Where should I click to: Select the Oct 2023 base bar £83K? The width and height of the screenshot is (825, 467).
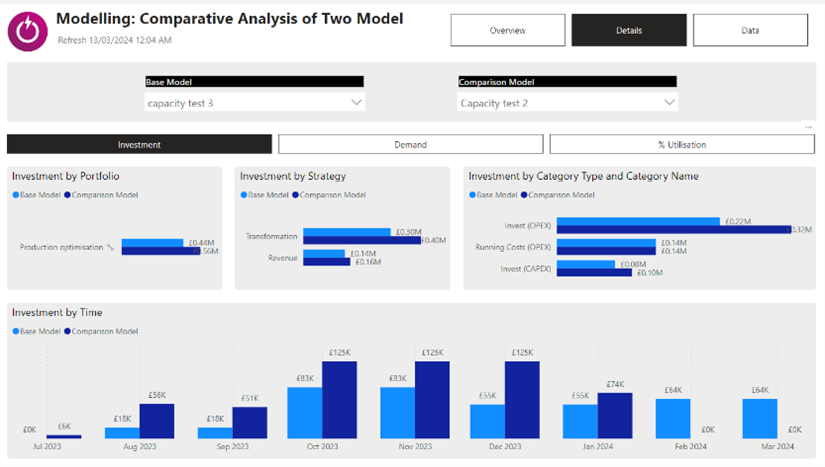(305, 413)
